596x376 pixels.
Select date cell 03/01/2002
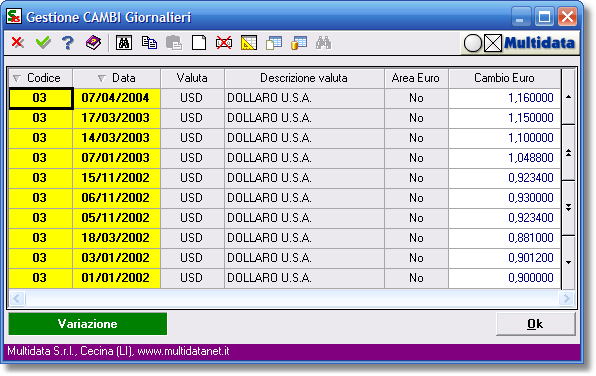point(116,258)
